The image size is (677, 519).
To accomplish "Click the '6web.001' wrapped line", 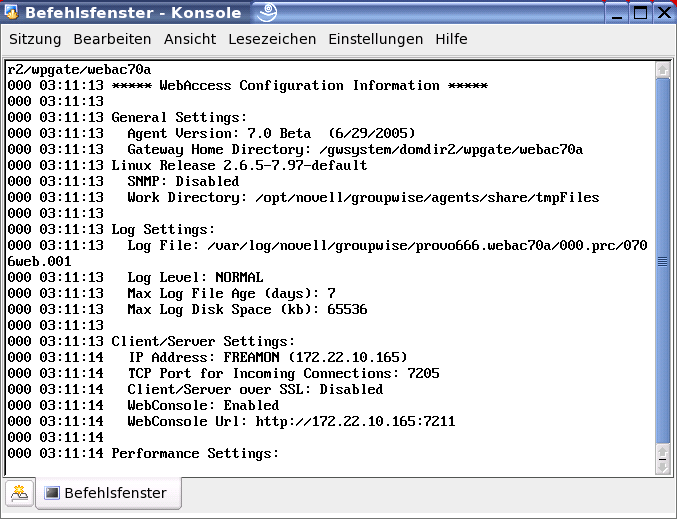I will point(39,261).
